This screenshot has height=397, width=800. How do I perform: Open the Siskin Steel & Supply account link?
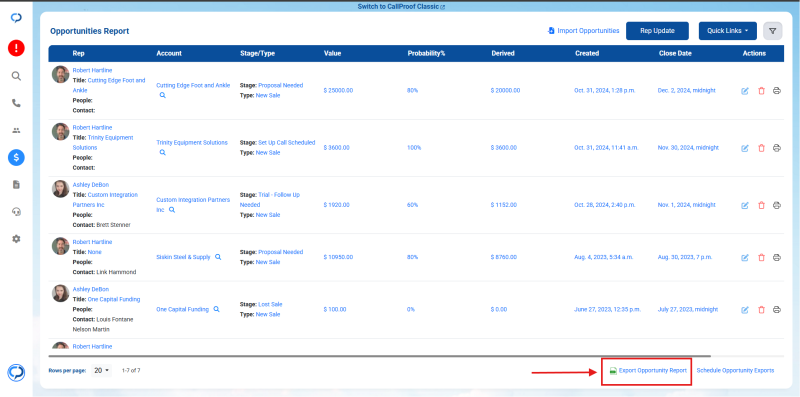point(183,257)
